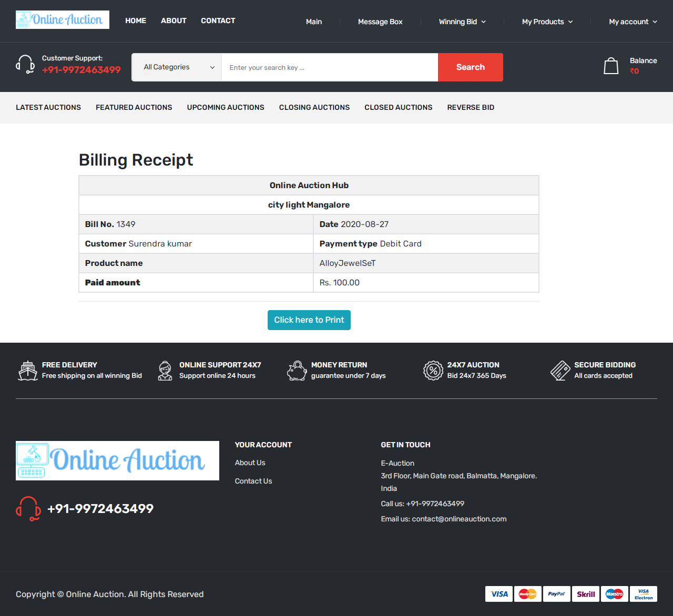Click the VISA payment icon
This screenshot has height=616, width=673.
click(499, 594)
